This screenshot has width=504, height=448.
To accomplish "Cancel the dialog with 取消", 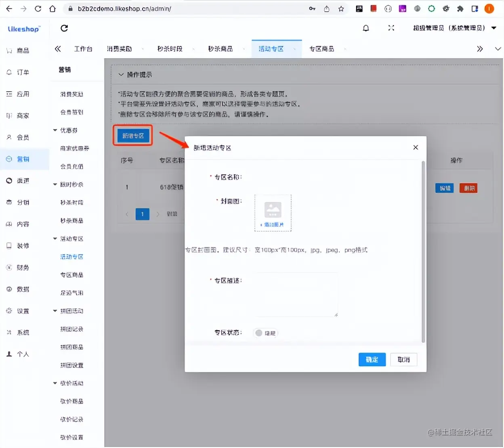I will tap(403, 360).
